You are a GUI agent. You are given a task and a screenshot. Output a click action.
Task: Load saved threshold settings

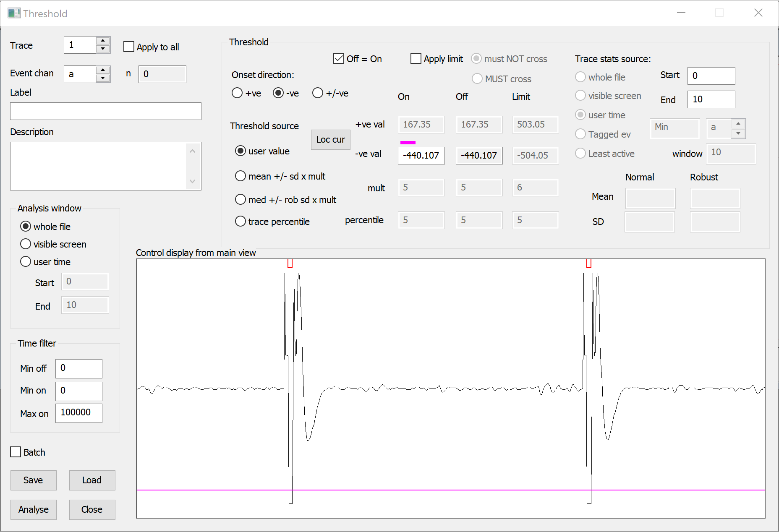tap(92, 480)
